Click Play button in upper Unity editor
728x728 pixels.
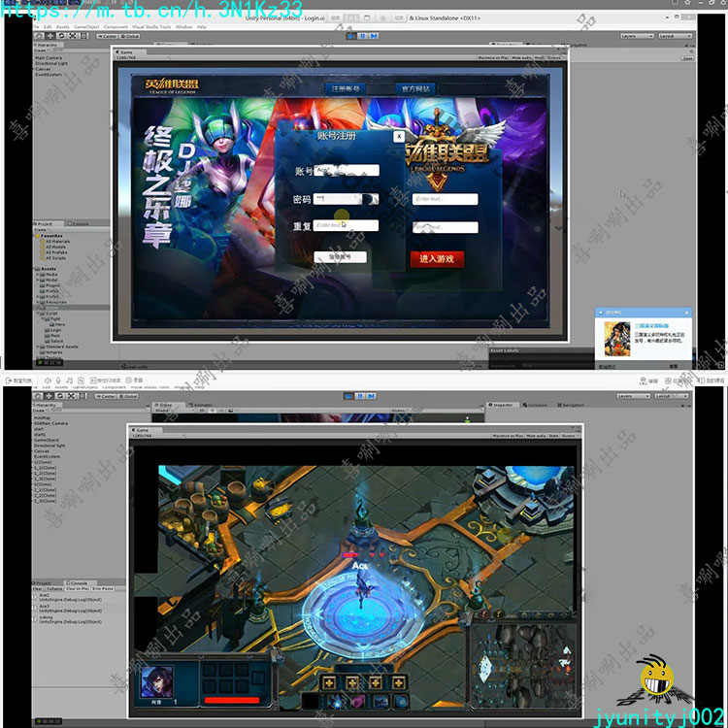pos(351,35)
